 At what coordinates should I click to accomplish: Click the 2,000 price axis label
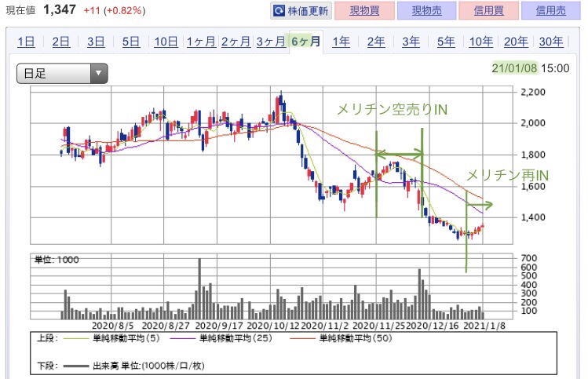coord(533,123)
